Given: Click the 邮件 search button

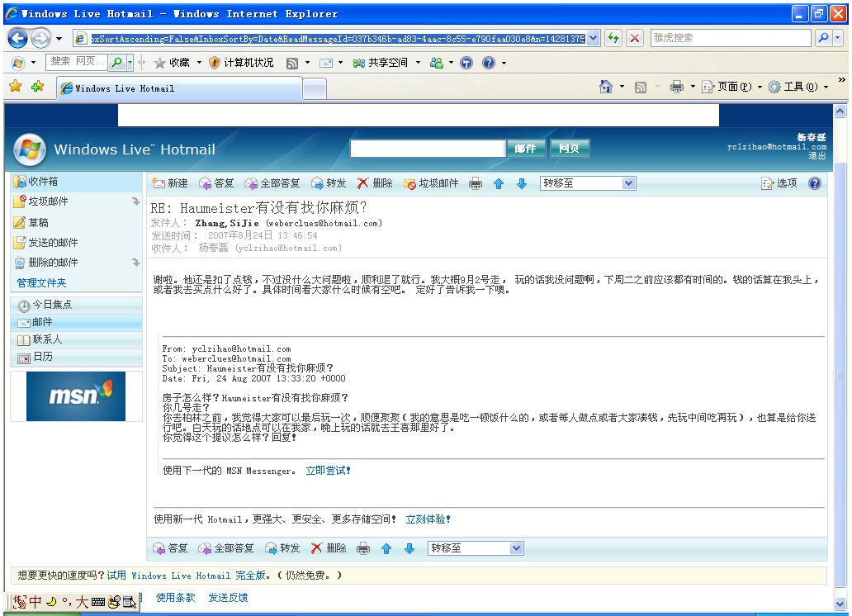Looking at the screenshot, I should [525, 149].
